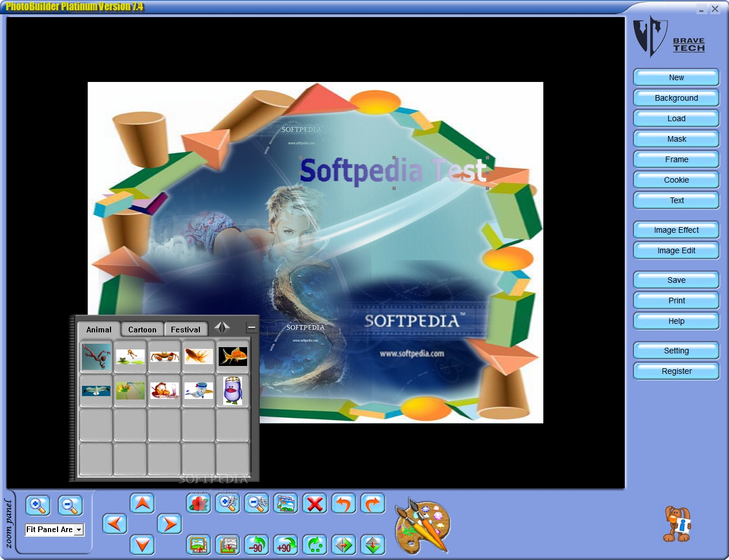Image resolution: width=729 pixels, height=560 pixels.
Task: Delete object with the red X icon
Action: coord(315,504)
